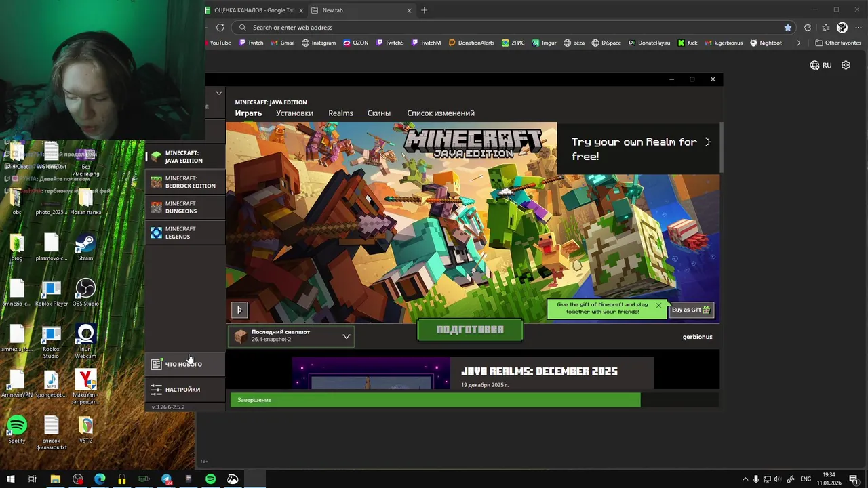Open Spotify from the taskbar
The width and height of the screenshot is (868, 488).
[x=210, y=479]
